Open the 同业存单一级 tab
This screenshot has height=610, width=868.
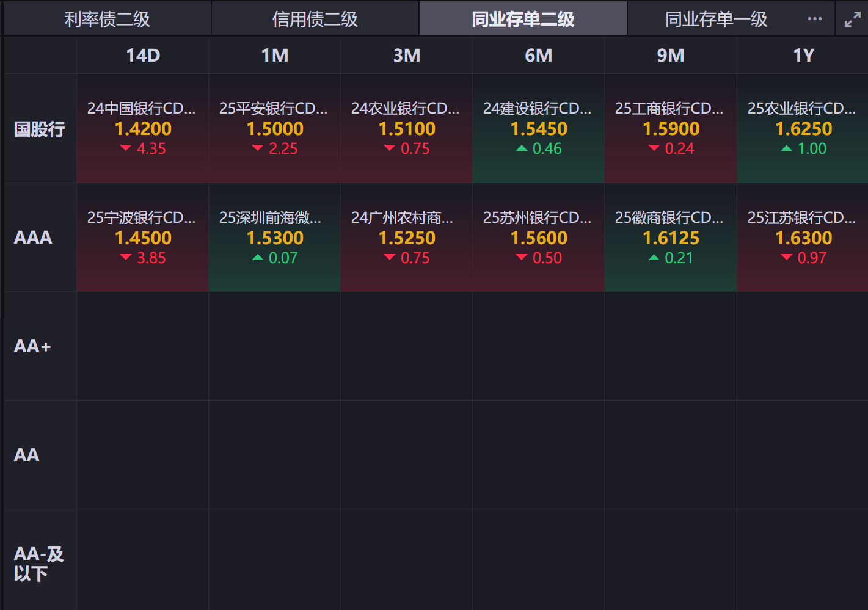coord(716,20)
